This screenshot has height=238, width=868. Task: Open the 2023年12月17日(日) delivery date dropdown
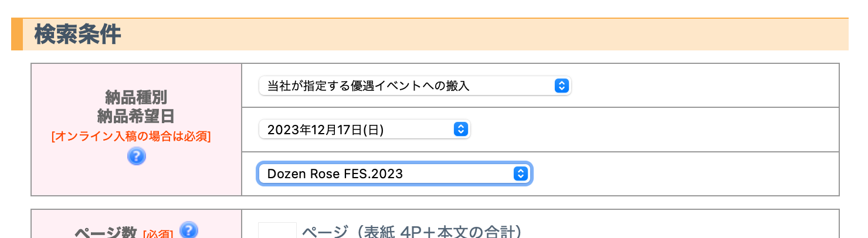tap(364, 130)
